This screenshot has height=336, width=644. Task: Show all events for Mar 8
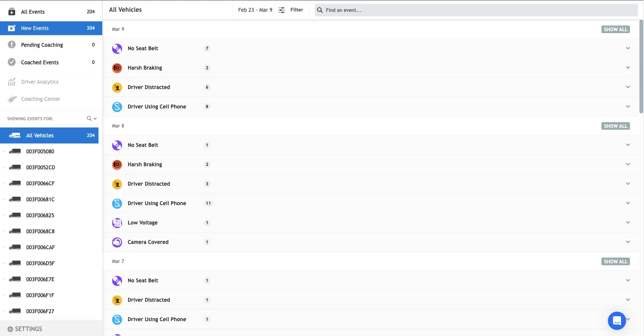(615, 126)
